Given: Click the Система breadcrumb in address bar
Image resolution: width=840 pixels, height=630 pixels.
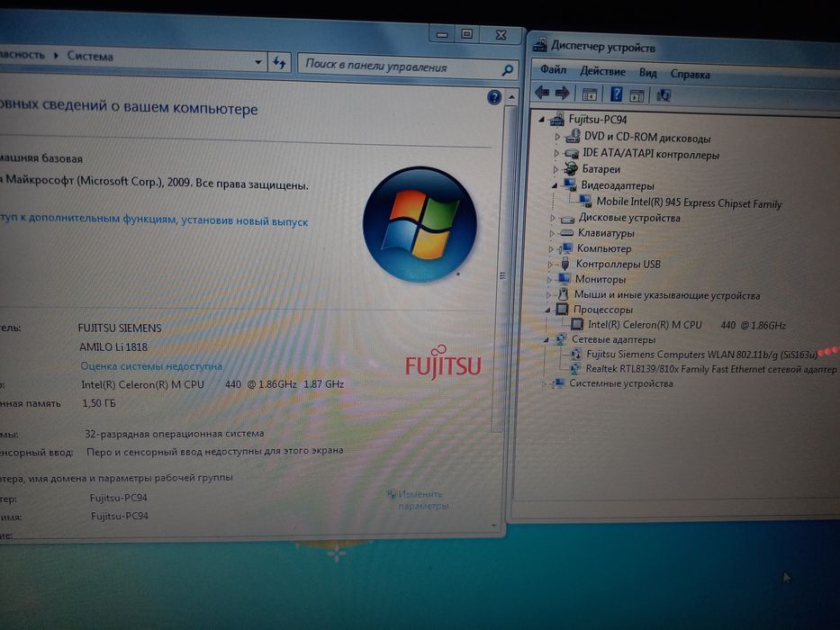Looking at the screenshot, I should click(90, 56).
